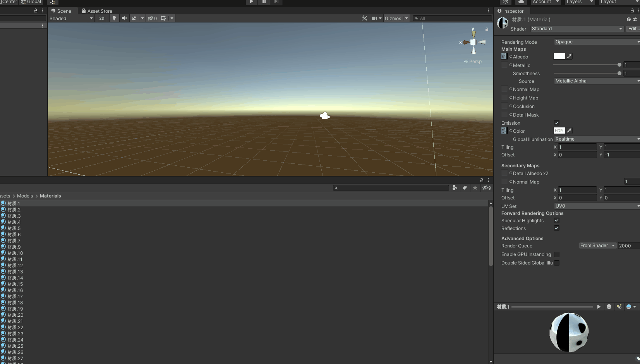640x364 pixels.
Task: Open the Layers dropdown
Action: point(579,2)
